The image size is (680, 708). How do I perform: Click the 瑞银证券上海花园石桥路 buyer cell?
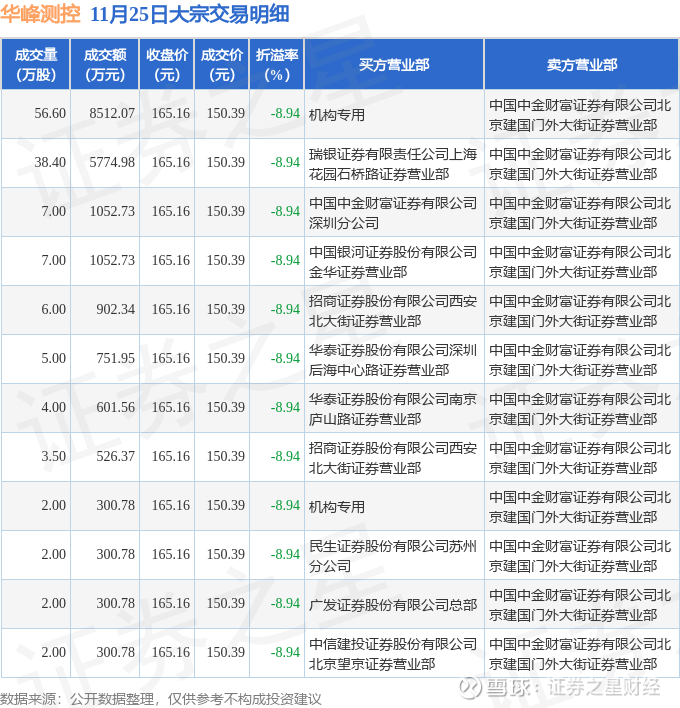[x=393, y=164]
